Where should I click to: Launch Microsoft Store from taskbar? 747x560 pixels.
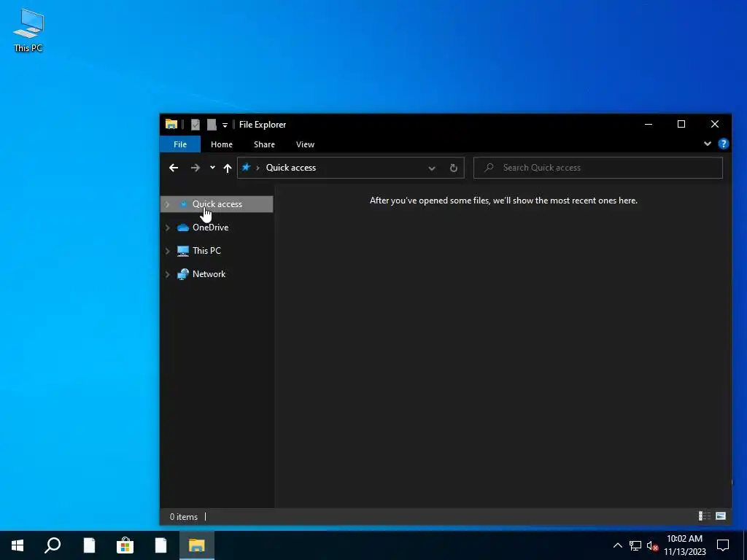125,545
